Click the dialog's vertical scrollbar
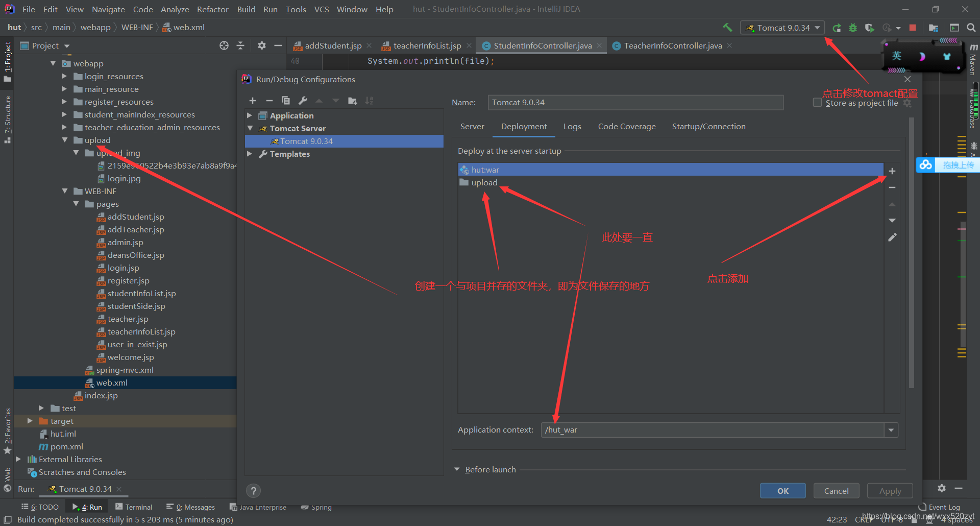Image resolution: width=980 pixels, height=526 pixels. point(912,253)
